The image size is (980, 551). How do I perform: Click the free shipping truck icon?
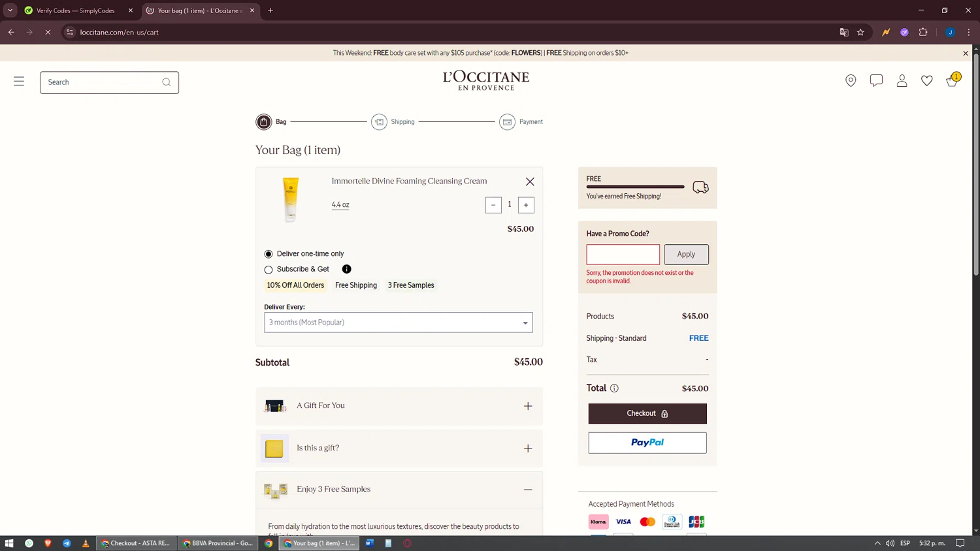(700, 187)
